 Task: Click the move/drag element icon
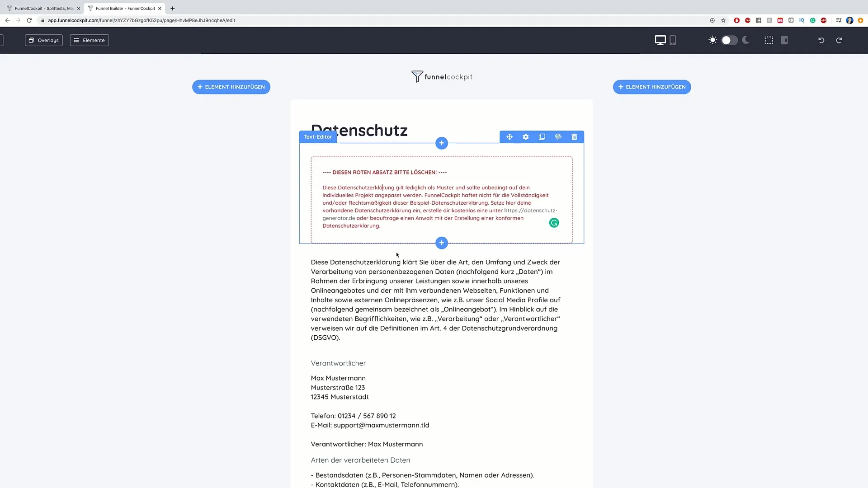pos(509,136)
